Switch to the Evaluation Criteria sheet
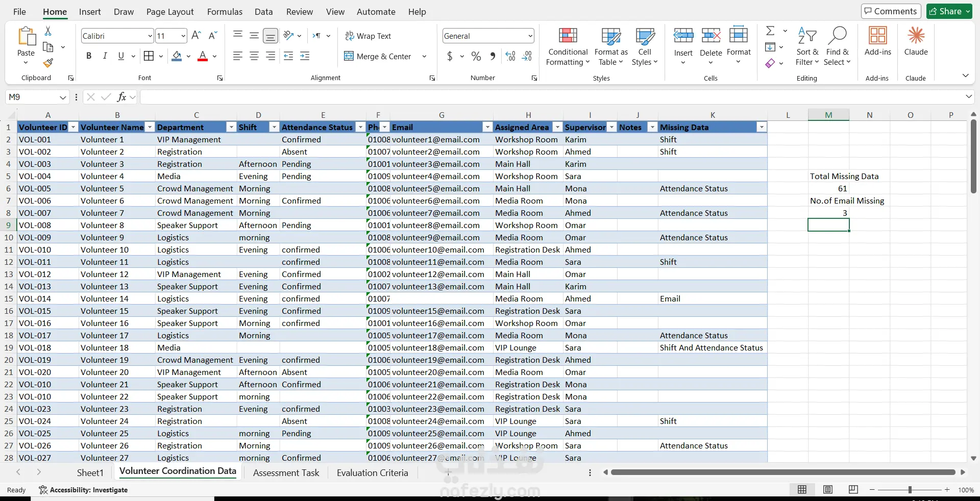The height and width of the screenshot is (501, 980). pos(373,473)
